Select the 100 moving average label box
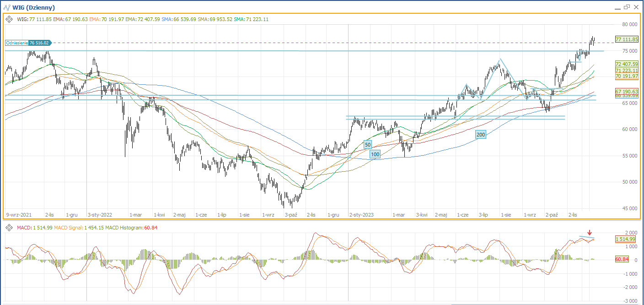Screen dimensions: 644x305 point(375,155)
